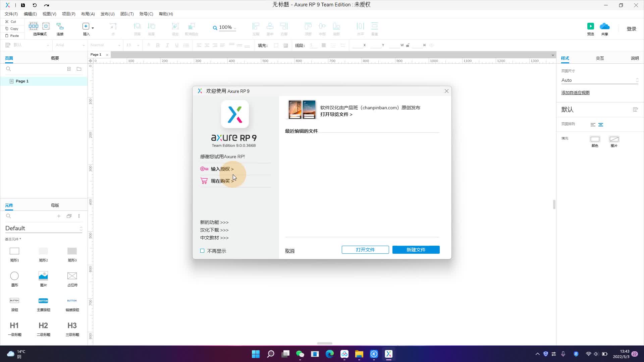Click the Paste button

click(x=12, y=36)
